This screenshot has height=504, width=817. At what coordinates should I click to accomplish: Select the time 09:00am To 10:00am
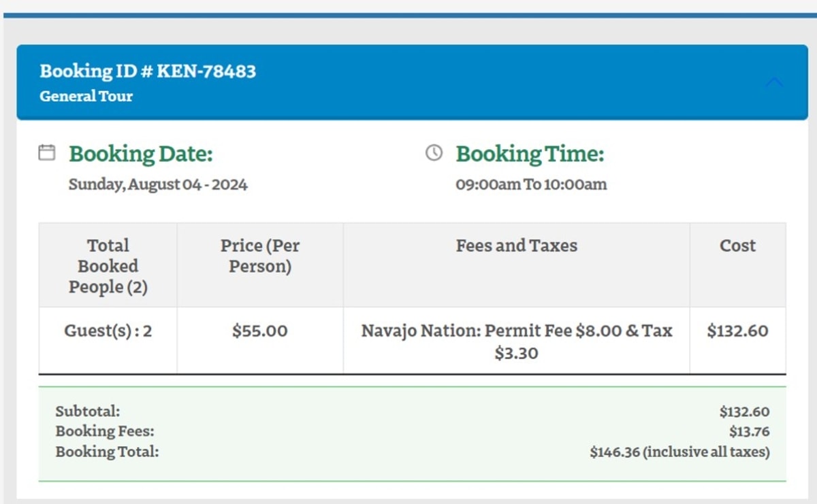[x=531, y=184]
